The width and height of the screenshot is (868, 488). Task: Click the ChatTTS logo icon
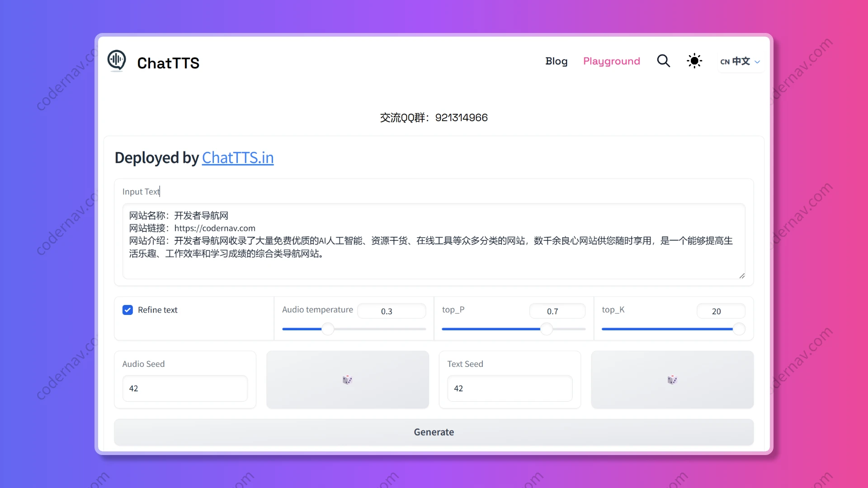[x=117, y=61]
